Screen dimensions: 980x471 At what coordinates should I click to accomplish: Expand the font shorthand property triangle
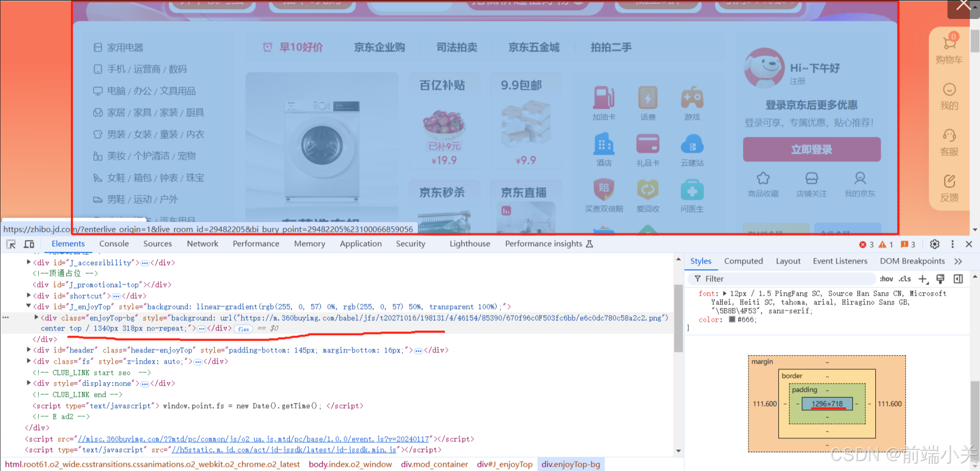pyautogui.click(x=725, y=294)
